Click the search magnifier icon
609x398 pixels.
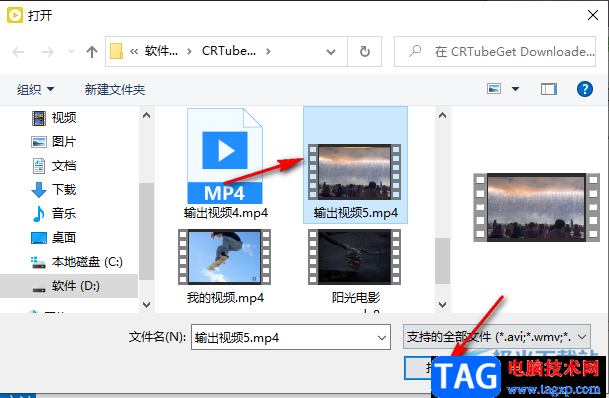[x=415, y=51]
